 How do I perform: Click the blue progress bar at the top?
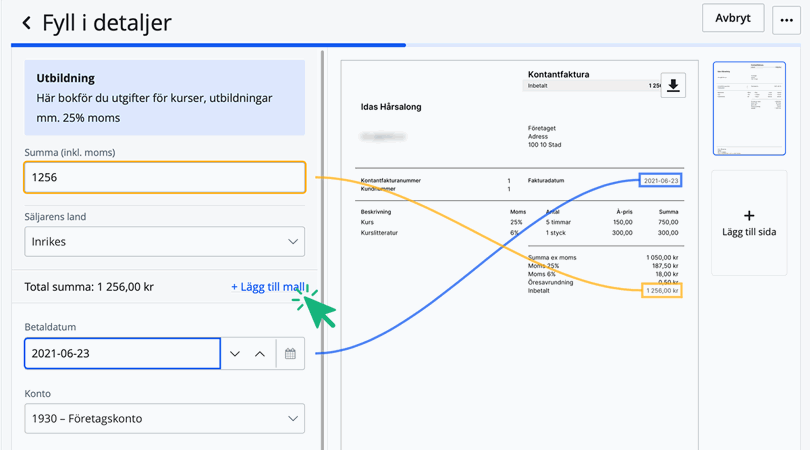(208, 45)
